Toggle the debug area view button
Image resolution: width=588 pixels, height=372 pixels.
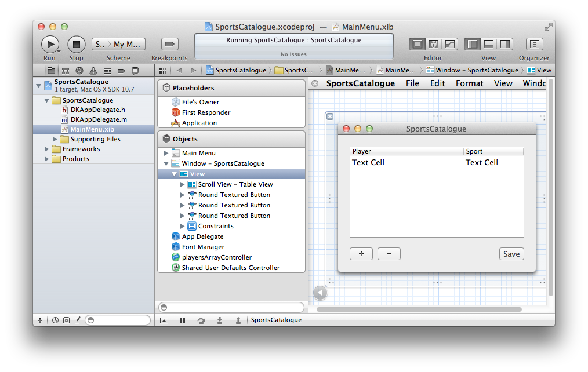[x=489, y=44]
